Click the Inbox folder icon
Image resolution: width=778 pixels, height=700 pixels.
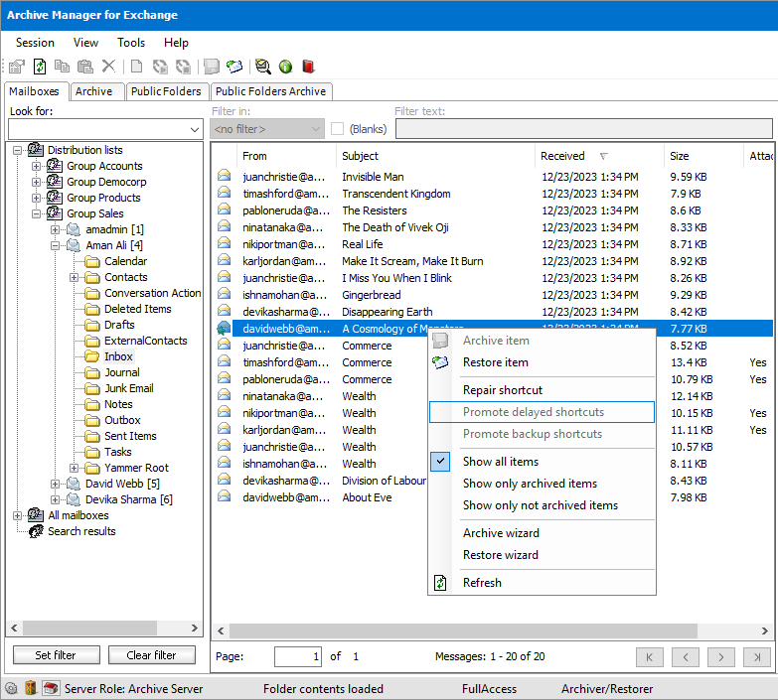[91, 355]
